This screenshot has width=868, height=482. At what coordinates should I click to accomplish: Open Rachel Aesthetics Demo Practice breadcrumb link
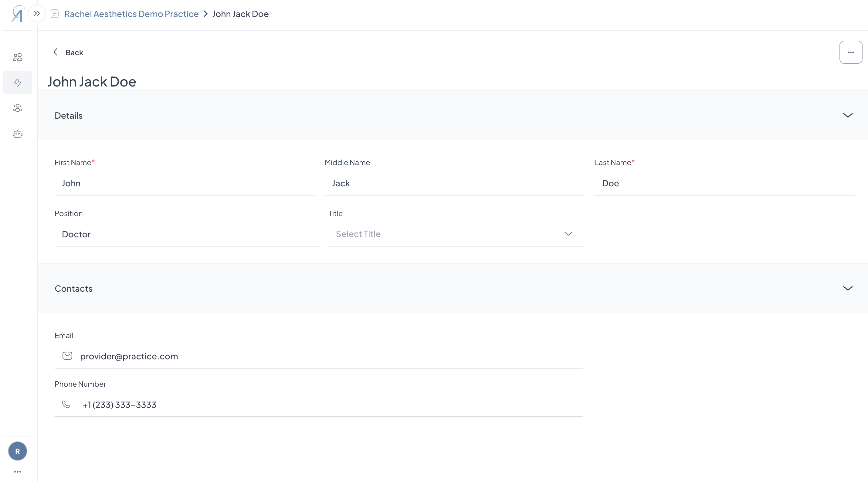131,14
